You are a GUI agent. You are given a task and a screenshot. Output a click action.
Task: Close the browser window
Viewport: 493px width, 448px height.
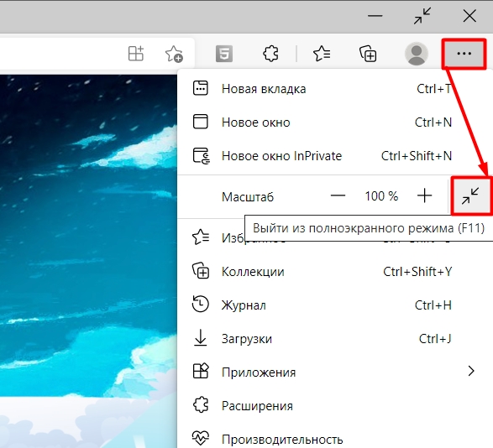(x=469, y=16)
